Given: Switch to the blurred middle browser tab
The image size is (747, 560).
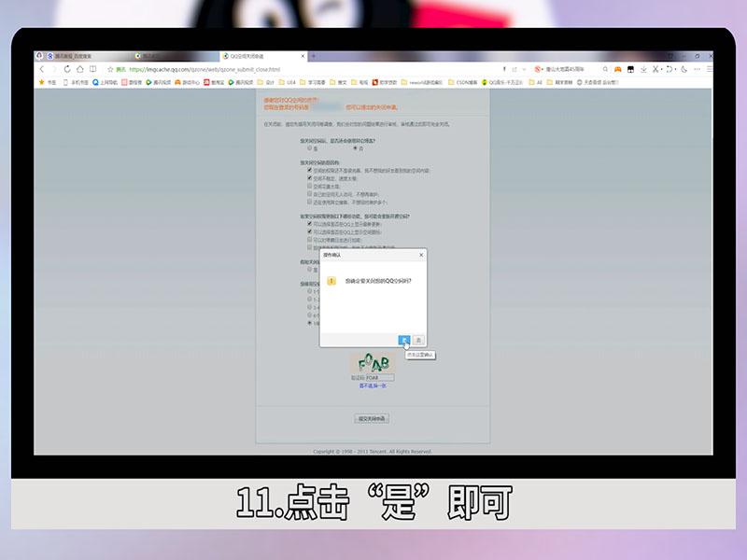Looking at the screenshot, I should coord(174,56).
